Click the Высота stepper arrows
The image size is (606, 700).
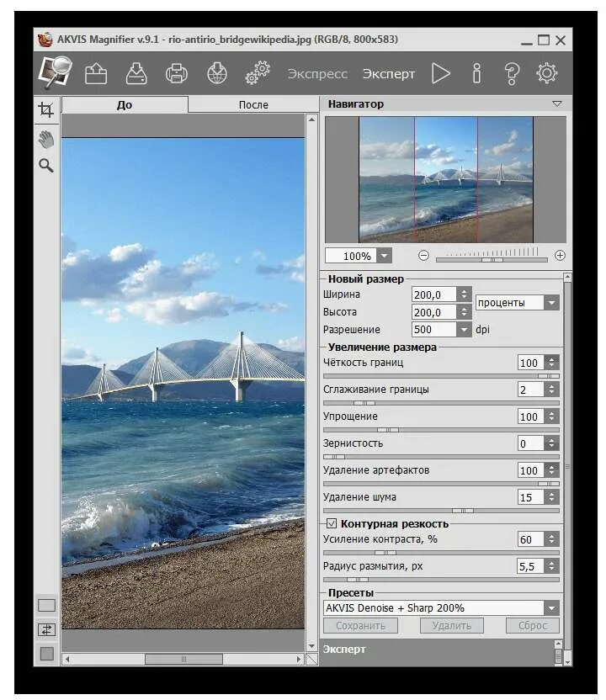tap(464, 312)
